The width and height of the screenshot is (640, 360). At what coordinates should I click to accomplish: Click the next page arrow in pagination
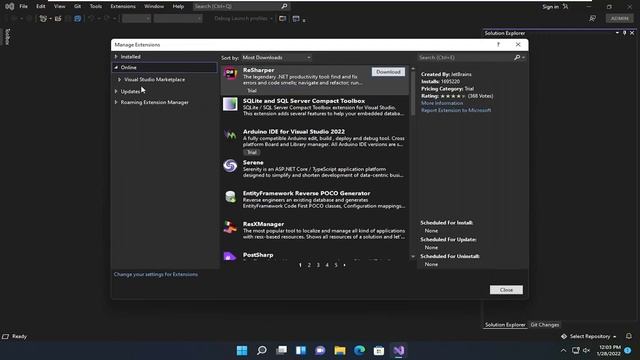344,265
